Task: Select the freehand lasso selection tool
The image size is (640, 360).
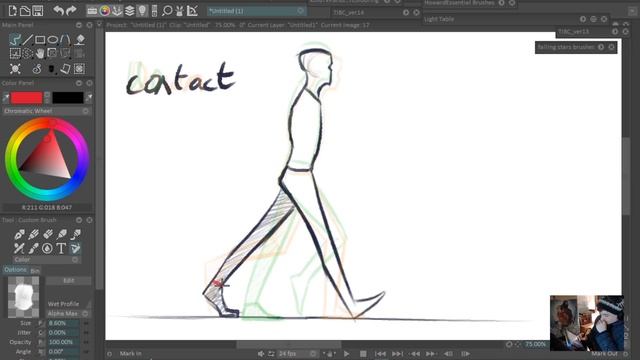Action: 27,53
